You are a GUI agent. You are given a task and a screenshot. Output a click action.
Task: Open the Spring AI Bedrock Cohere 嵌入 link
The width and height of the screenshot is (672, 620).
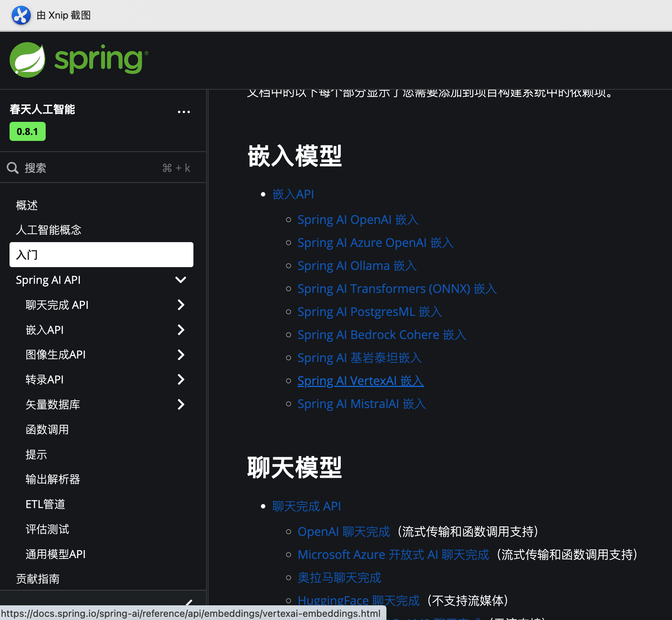pos(382,335)
